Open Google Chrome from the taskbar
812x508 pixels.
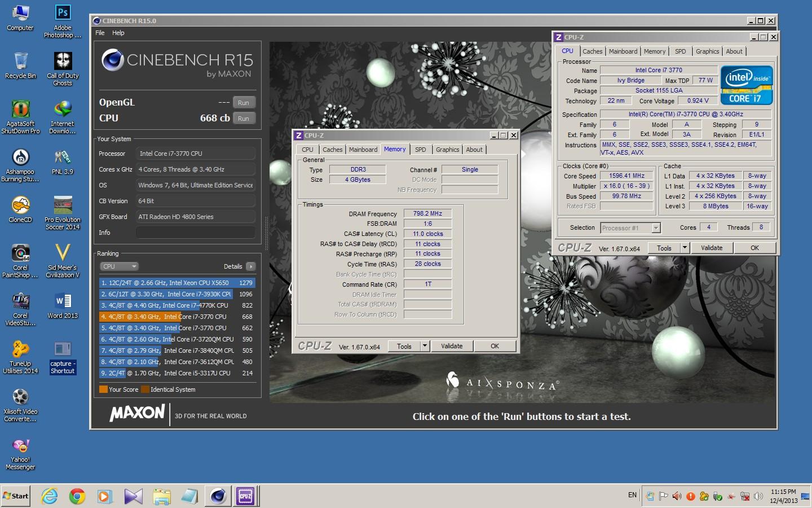[77, 496]
